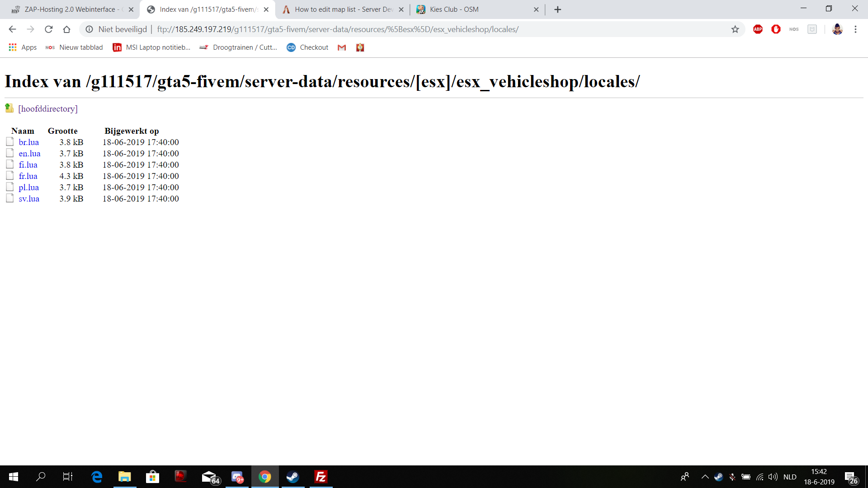The width and height of the screenshot is (868, 488).
Task: Open the user profile avatar
Action: [x=837, y=29]
